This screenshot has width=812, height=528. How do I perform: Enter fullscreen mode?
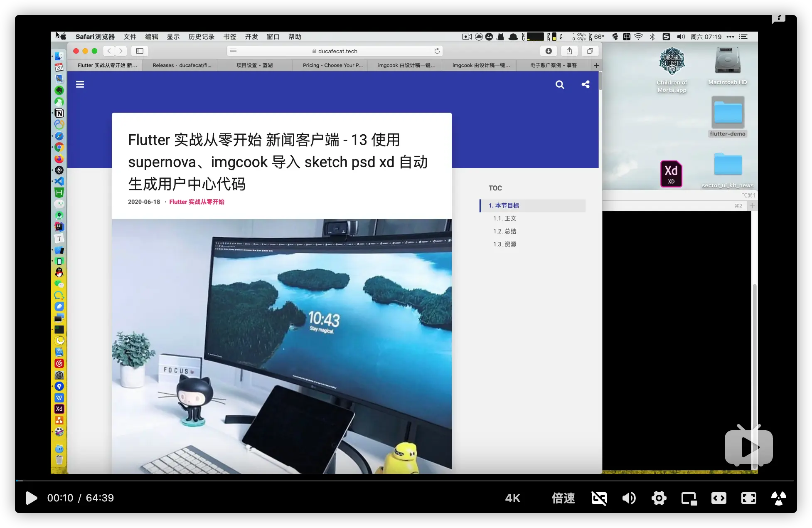pos(748,498)
